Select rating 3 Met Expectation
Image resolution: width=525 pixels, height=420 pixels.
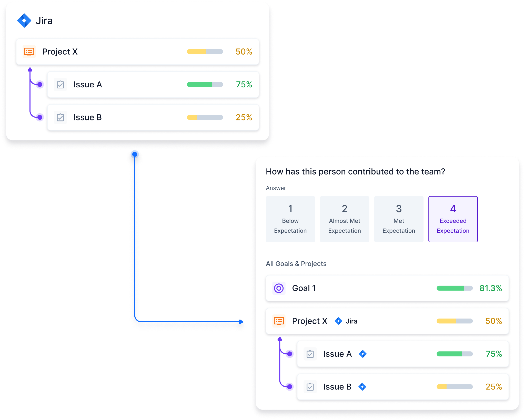399,219
